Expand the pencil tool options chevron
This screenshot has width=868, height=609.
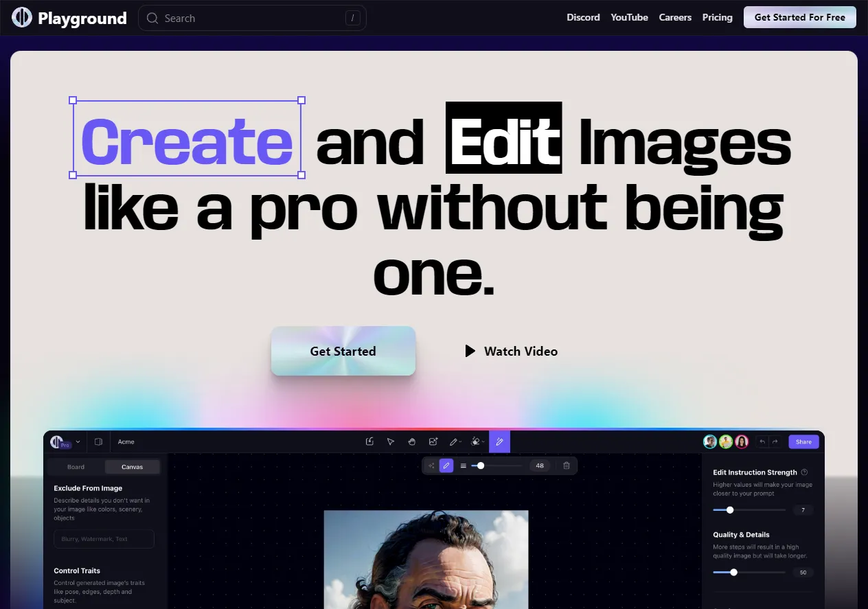460,442
